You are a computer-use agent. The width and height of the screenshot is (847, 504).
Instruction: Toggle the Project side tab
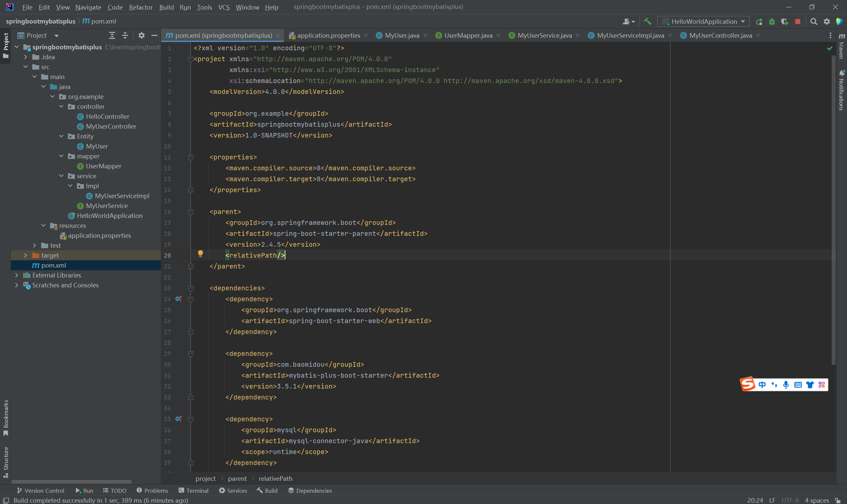pos(6,46)
